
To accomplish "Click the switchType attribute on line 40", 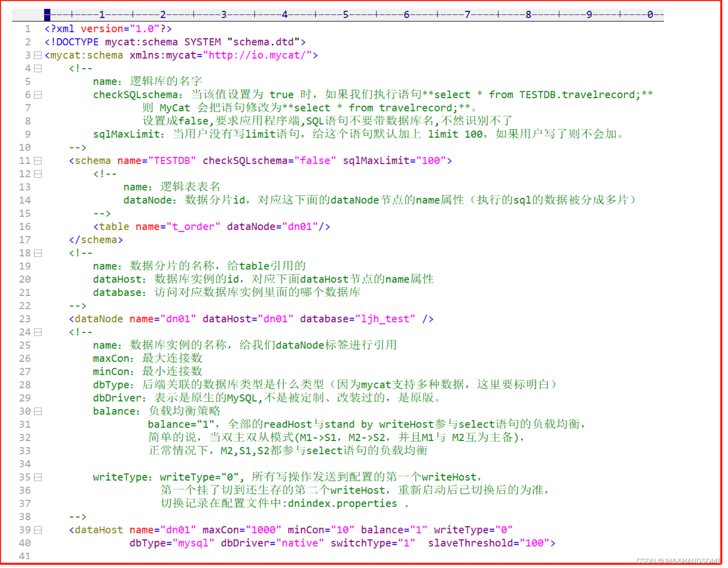I will pos(373,543).
